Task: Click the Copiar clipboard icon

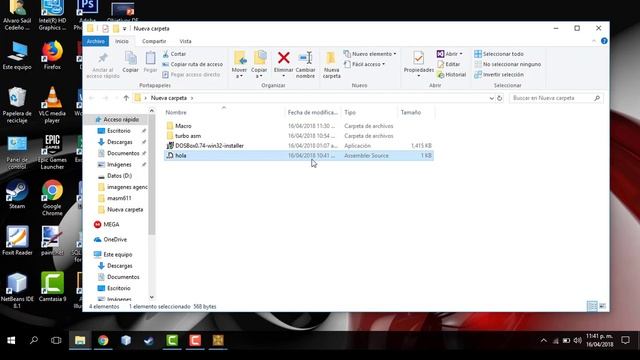Action: coord(131,59)
